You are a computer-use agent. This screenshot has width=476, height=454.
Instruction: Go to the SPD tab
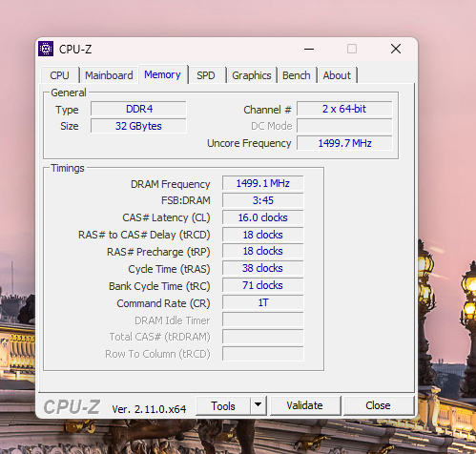(206, 75)
